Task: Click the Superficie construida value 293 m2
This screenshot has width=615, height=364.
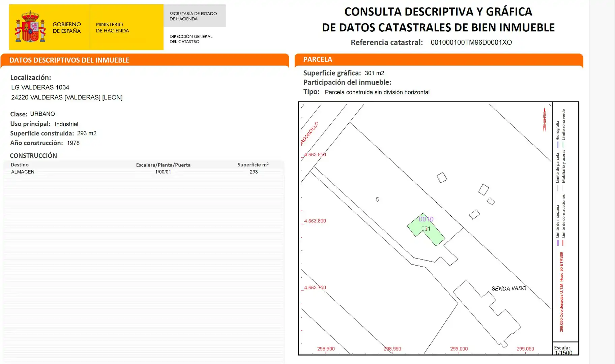Action: (x=87, y=133)
